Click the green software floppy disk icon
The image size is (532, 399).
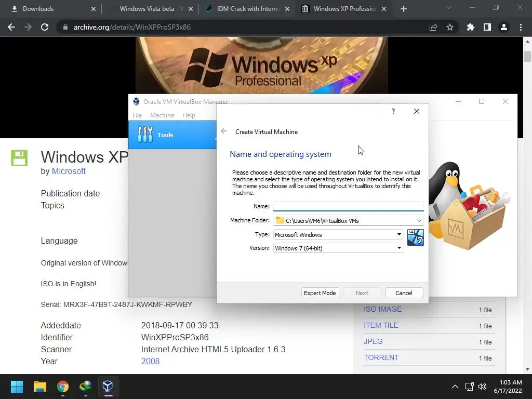pos(19,158)
